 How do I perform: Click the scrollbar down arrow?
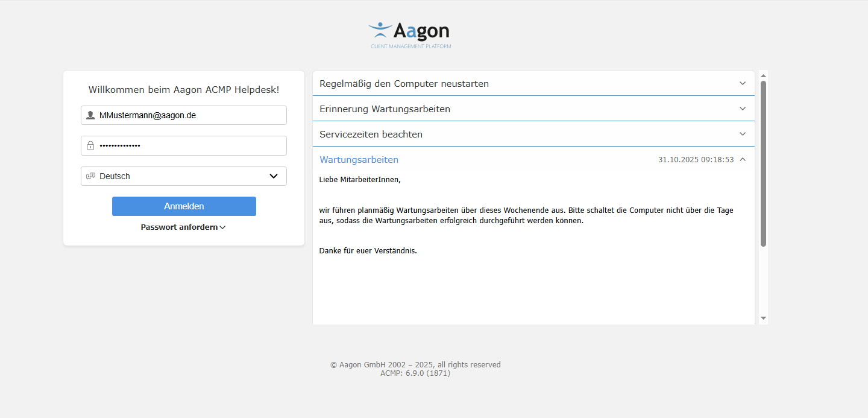[x=763, y=318]
